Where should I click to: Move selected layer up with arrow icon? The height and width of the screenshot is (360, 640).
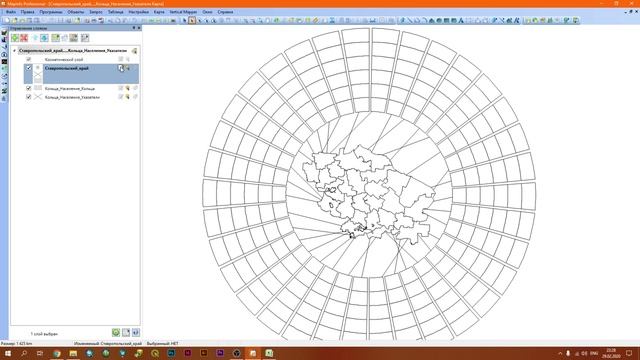coord(35,38)
